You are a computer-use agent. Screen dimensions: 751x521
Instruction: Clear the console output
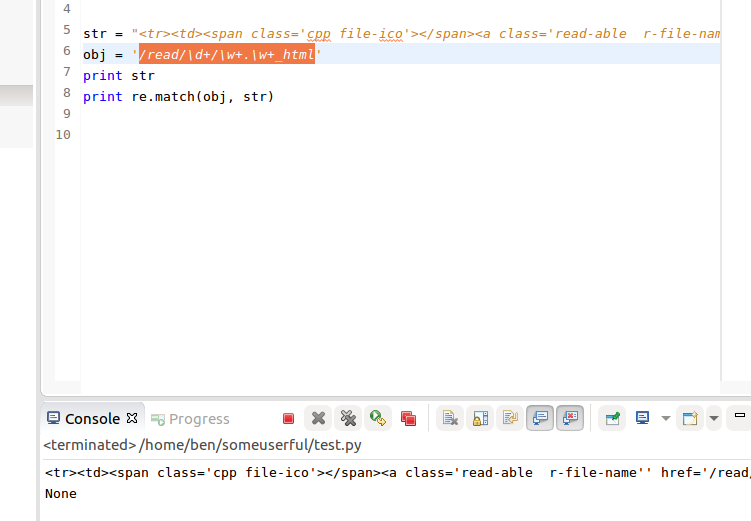[x=450, y=418]
